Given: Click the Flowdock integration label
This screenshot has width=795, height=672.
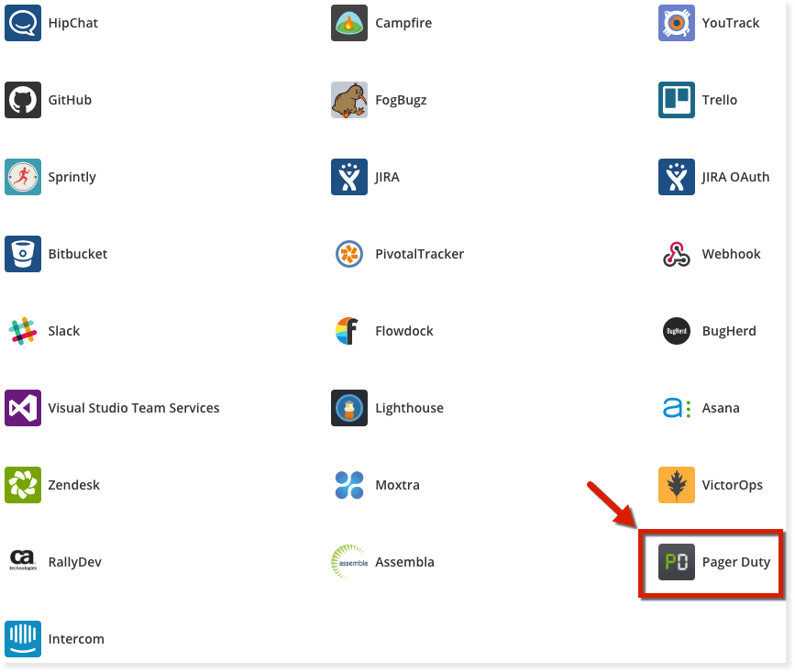Looking at the screenshot, I should [403, 331].
